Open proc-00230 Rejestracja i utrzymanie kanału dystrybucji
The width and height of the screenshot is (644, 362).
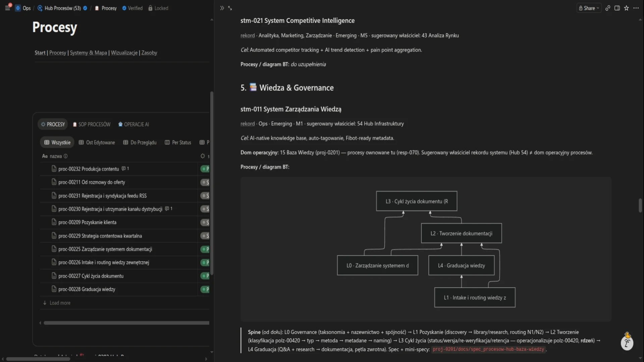pyautogui.click(x=110, y=209)
